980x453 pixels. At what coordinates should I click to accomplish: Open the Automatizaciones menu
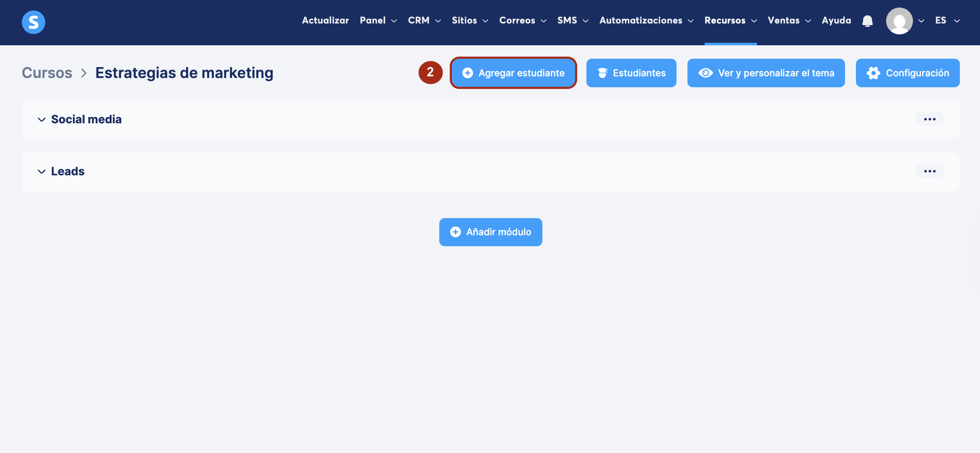(x=646, y=21)
